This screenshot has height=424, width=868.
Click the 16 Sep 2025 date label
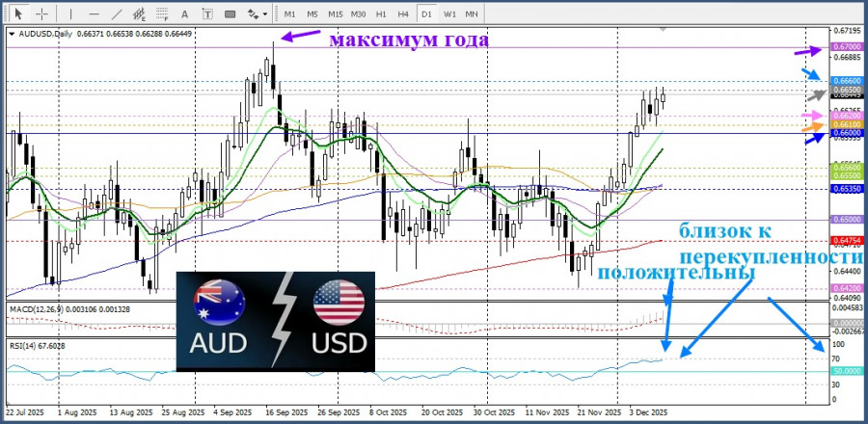tap(288, 413)
